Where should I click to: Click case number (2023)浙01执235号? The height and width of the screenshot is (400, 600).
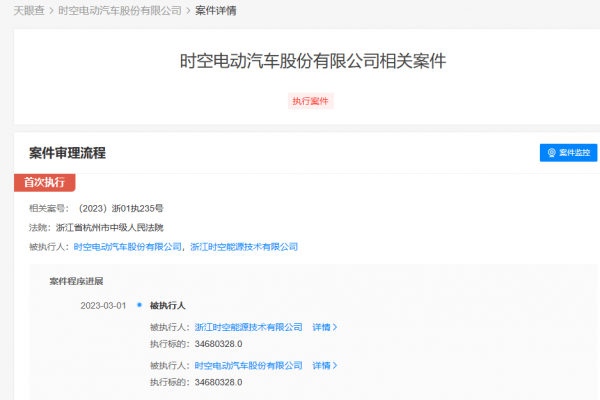pyautogui.click(x=121, y=209)
